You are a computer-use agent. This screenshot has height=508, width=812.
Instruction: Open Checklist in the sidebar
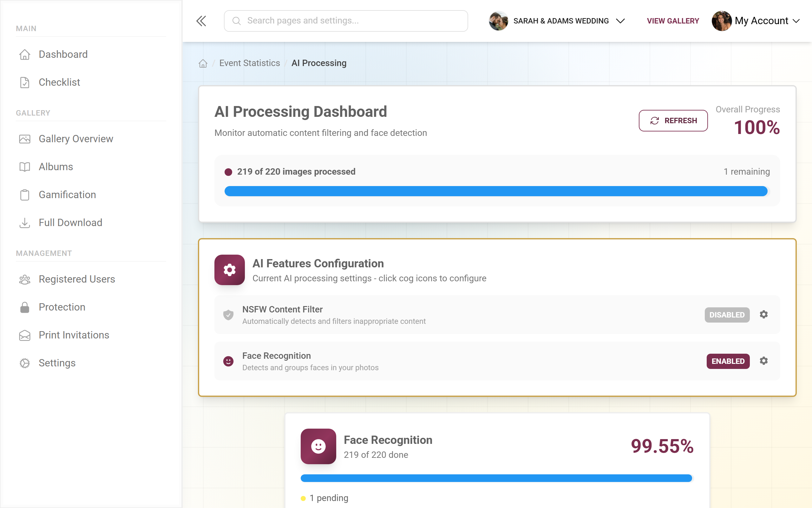click(59, 82)
